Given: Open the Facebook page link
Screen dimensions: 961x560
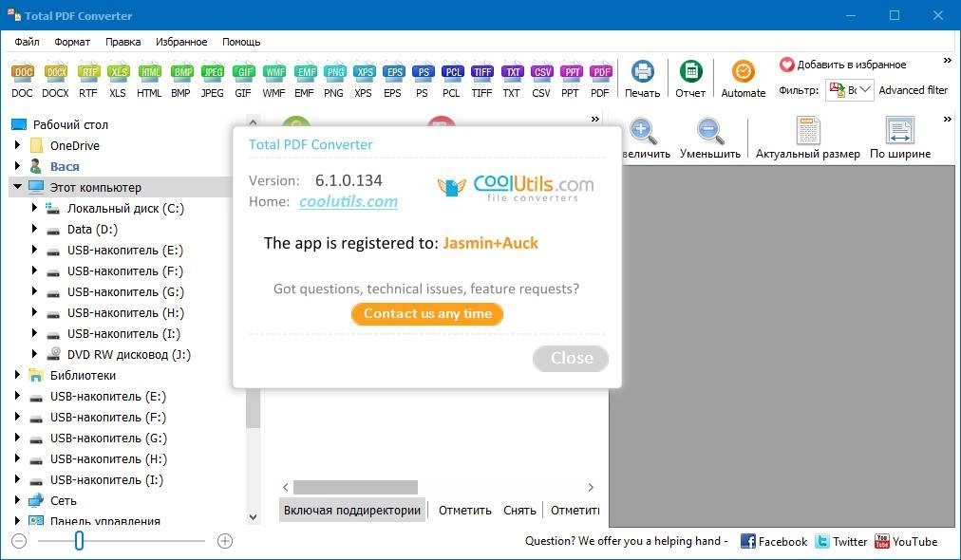Looking at the screenshot, I should pos(774,542).
